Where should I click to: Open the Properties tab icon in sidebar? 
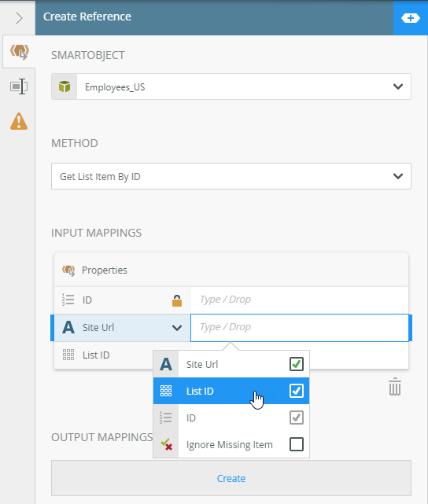(x=19, y=86)
